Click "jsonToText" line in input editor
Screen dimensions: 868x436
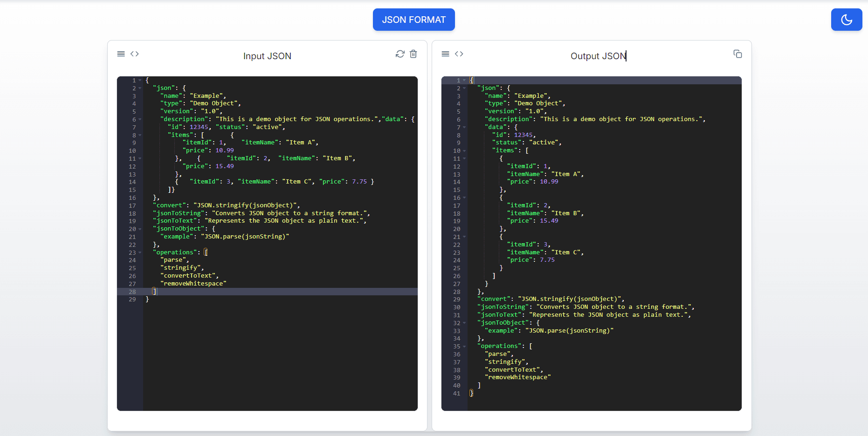[260, 221]
